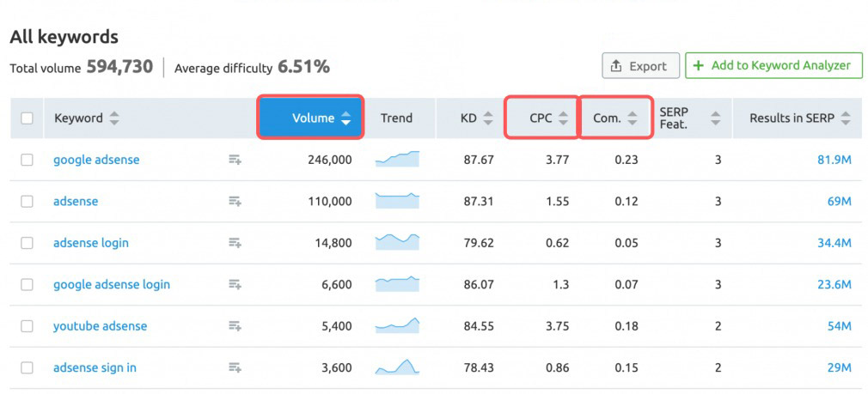Open the adsense login keyword link
This screenshot has height=394, width=868.
pyautogui.click(x=91, y=243)
